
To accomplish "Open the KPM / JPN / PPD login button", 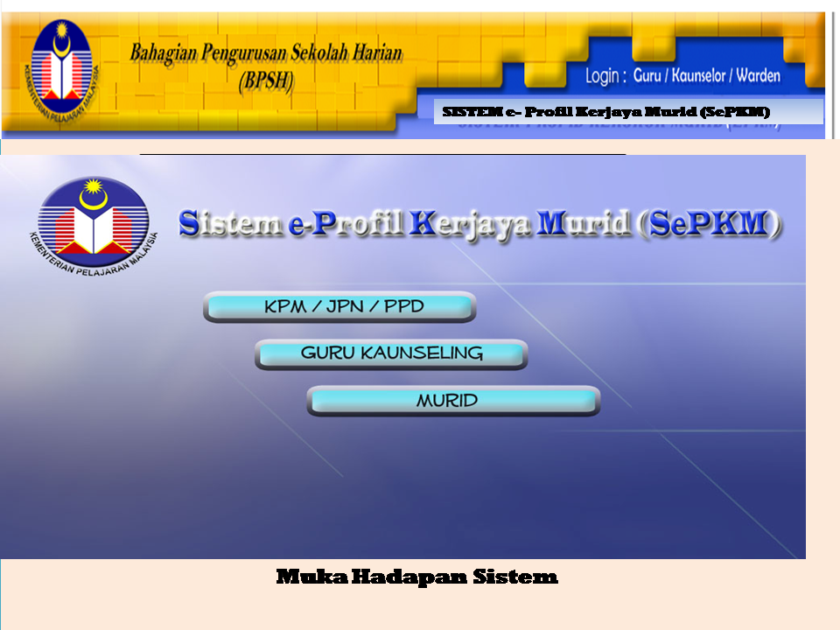I will pyautogui.click(x=339, y=307).
